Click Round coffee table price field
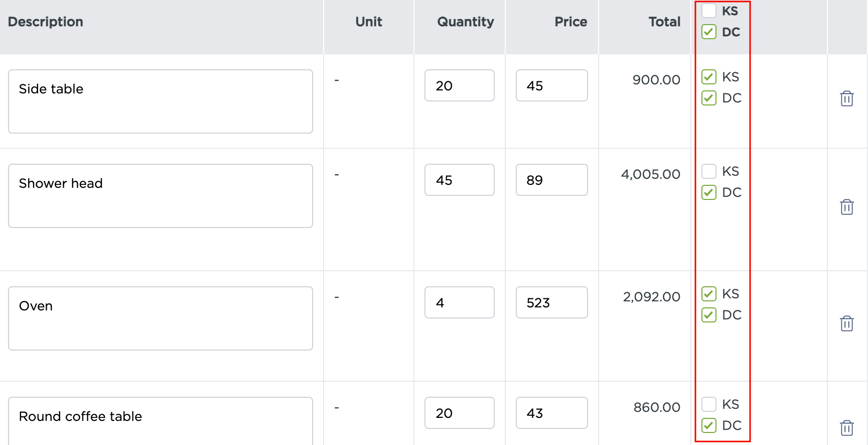868x445 pixels. [x=552, y=413]
